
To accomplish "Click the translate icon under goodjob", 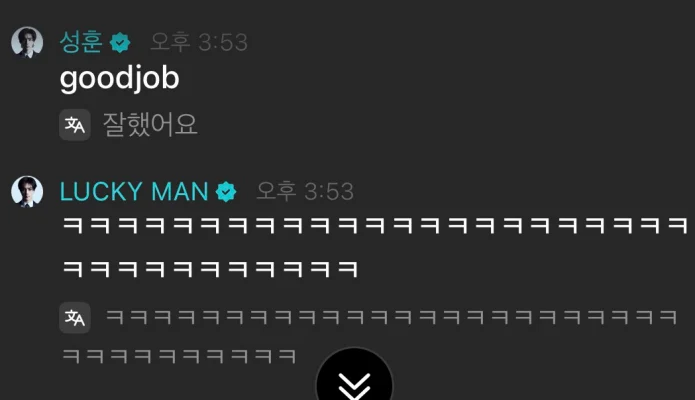I will pyautogui.click(x=75, y=125).
